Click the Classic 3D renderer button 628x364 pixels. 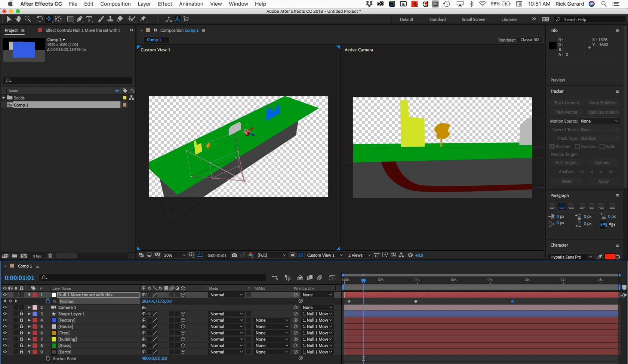pos(530,40)
